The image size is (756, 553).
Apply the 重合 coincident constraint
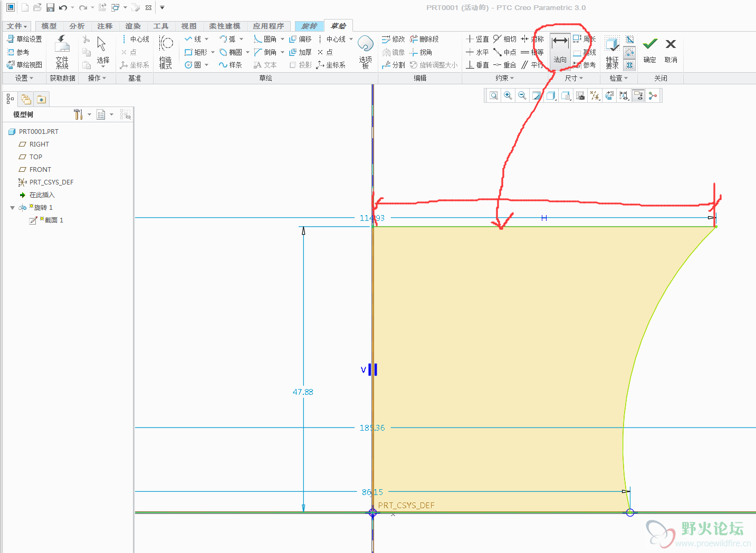[x=505, y=65]
